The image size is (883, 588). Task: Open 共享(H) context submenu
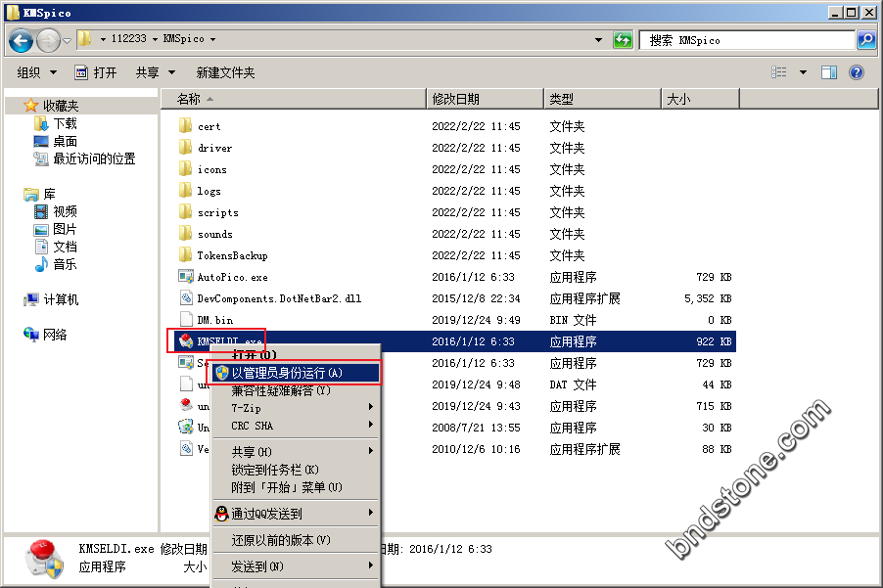(296, 452)
